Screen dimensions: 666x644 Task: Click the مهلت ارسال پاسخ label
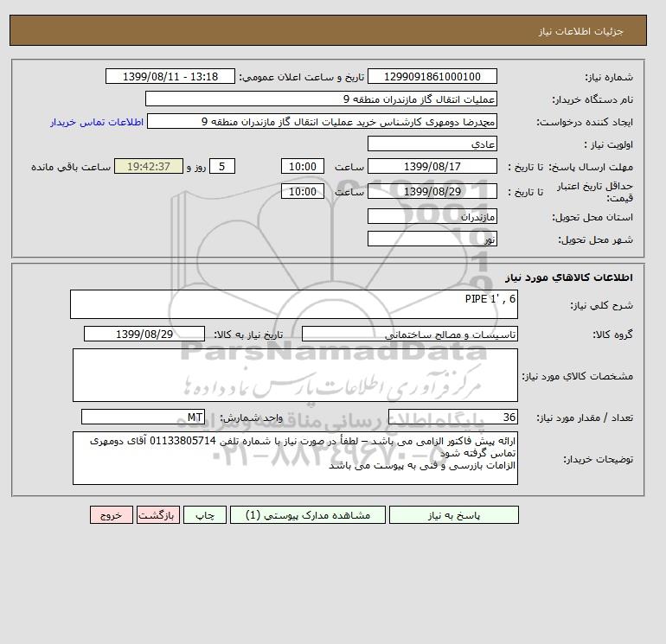point(591,167)
